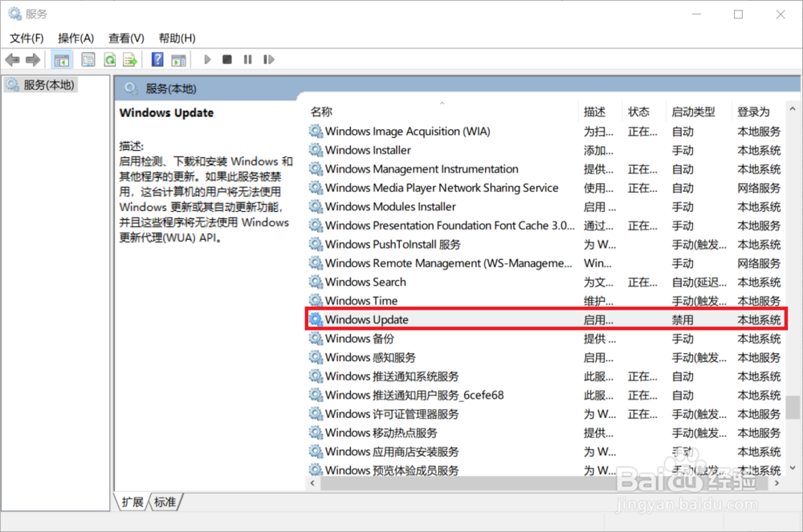The height and width of the screenshot is (532, 803).
Task: Click the gear icon beside Windows 备份
Action: coord(316,338)
